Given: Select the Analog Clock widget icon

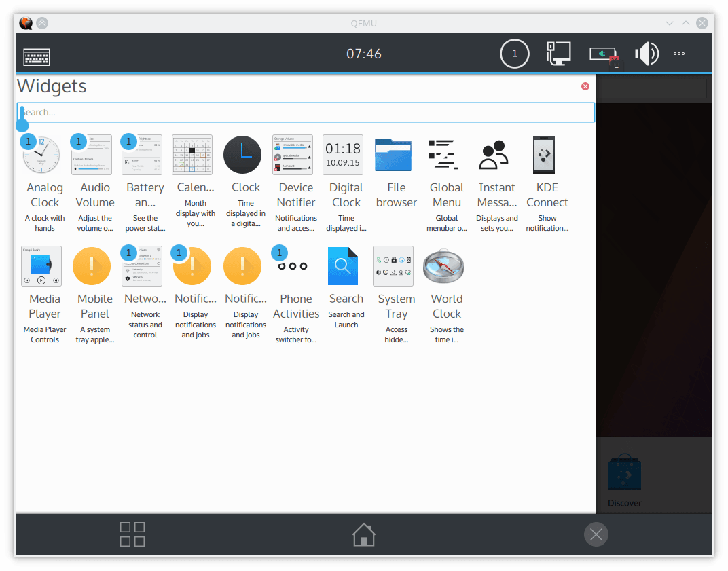Looking at the screenshot, I should pyautogui.click(x=41, y=155).
